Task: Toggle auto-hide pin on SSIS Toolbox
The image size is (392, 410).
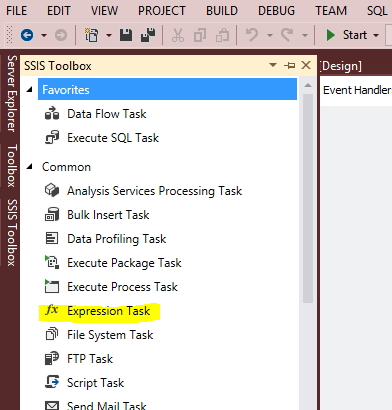Action: point(290,65)
